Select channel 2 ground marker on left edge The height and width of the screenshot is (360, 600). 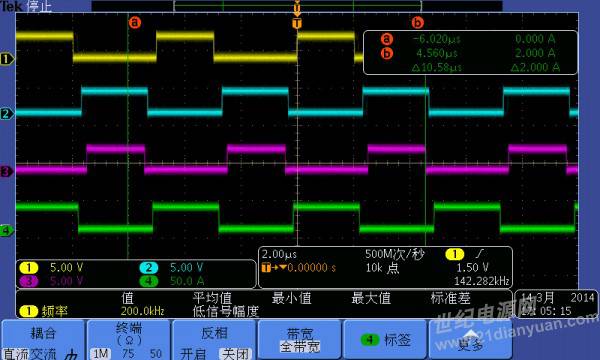(7, 114)
